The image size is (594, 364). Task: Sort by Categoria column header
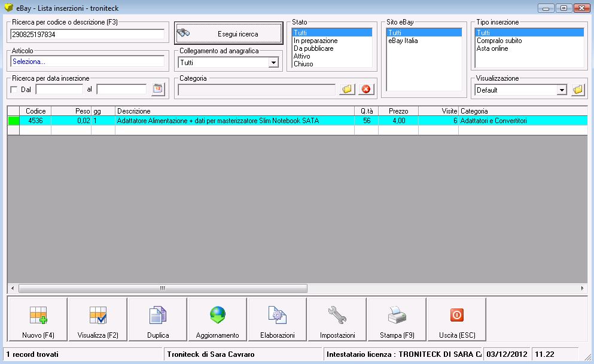click(523, 111)
